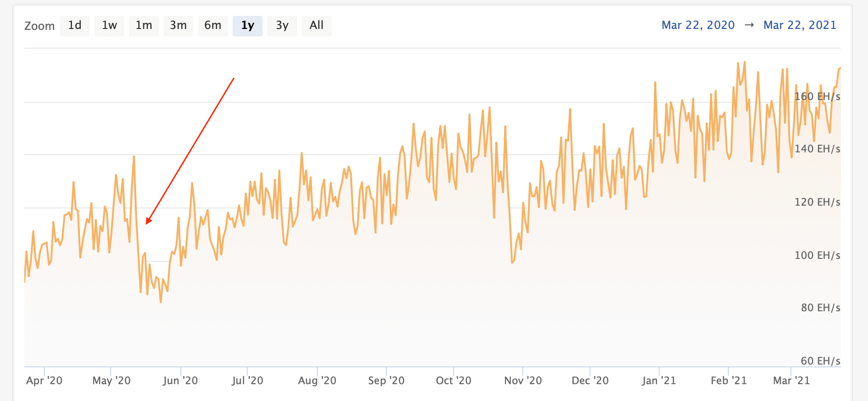The image size is (868, 401).
Task: Choose the 3m zoom range
Action: click(x=178, y=26)
